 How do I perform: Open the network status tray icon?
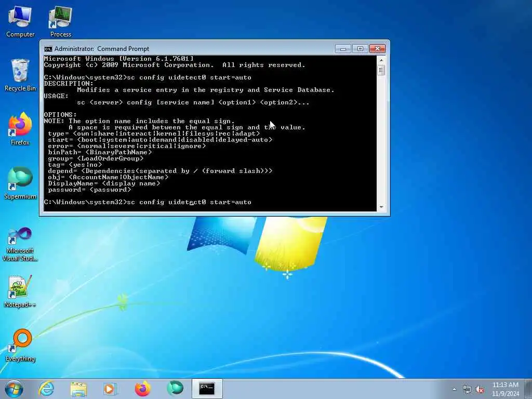click(x=467, y=389)
